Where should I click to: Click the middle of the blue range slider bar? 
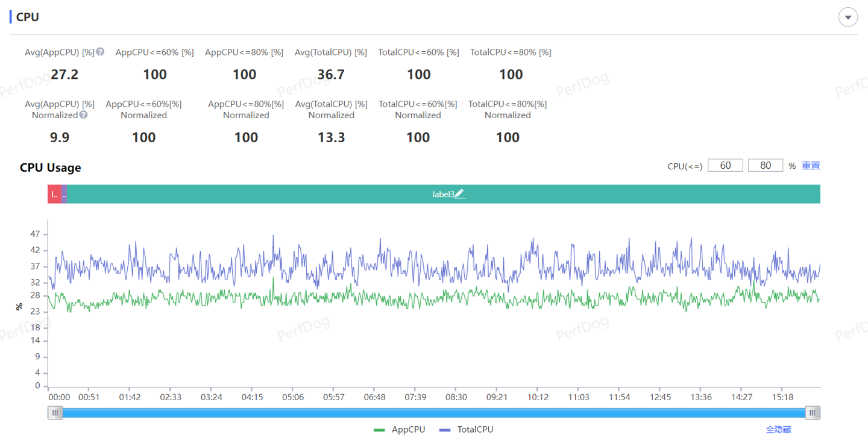click(434, 413)
